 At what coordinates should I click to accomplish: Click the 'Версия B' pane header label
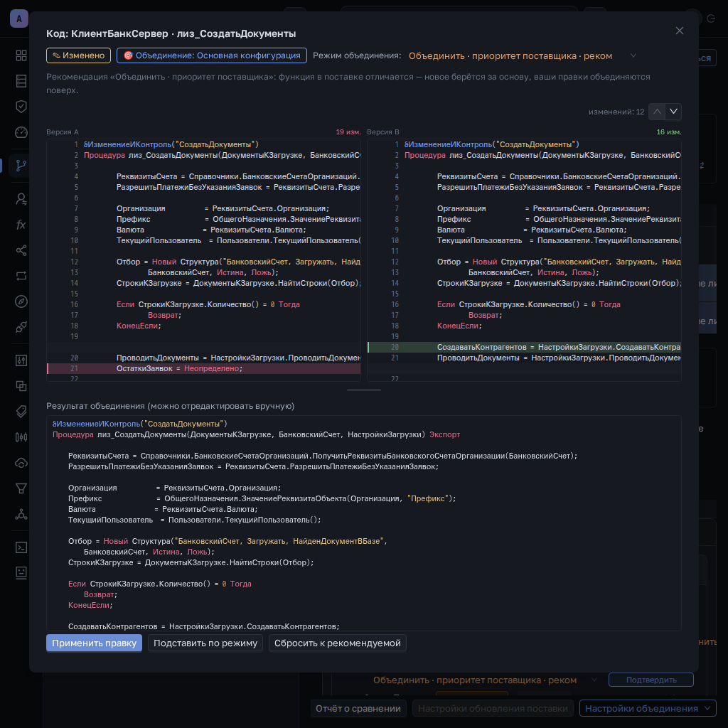(383, 132)
